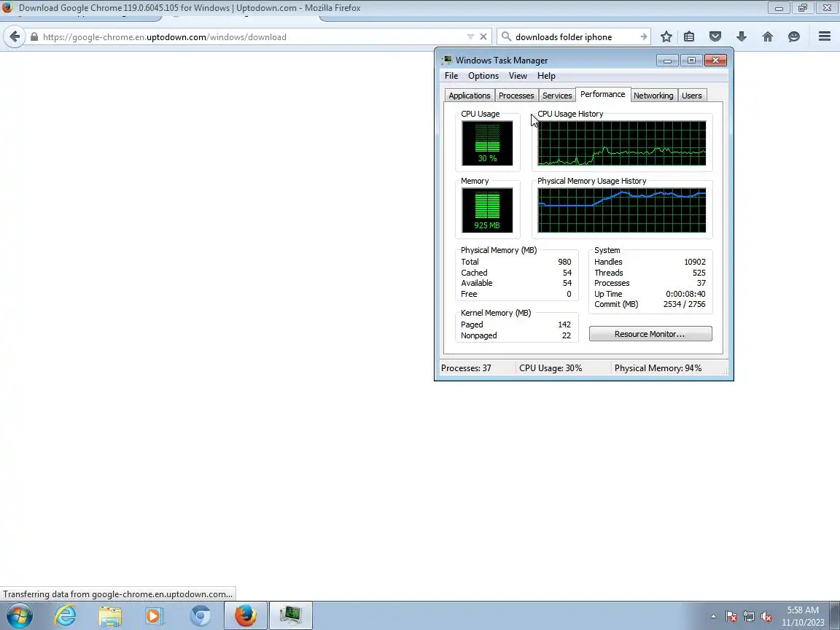Viewport: 840px width, 630px height.
Task: Click the Threads value 525
Action: tap(699, 273)
